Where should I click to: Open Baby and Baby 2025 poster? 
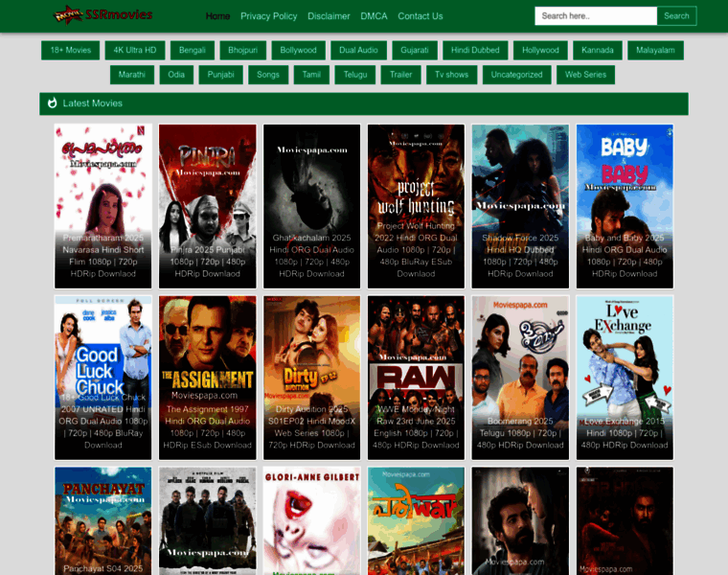click(x=625, y=206)
